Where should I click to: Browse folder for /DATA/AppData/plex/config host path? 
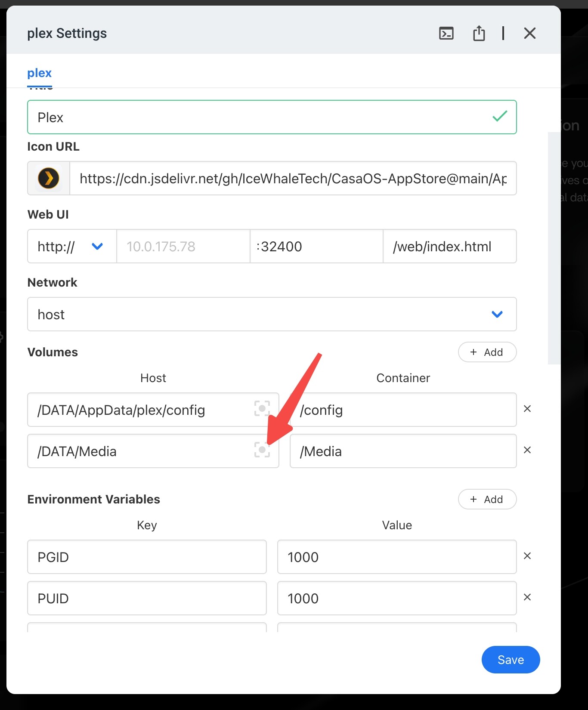[262, 408]
